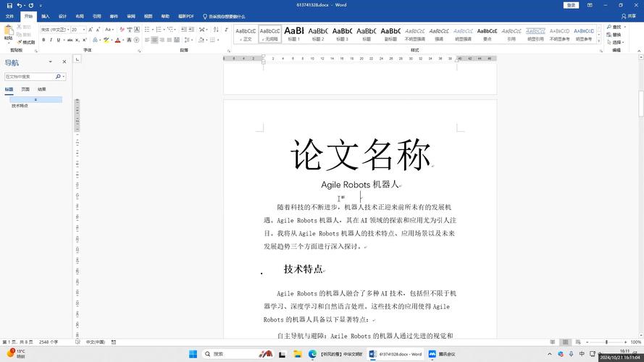Toggle bold formatting

pyautogui.click(x=43, y=40)
